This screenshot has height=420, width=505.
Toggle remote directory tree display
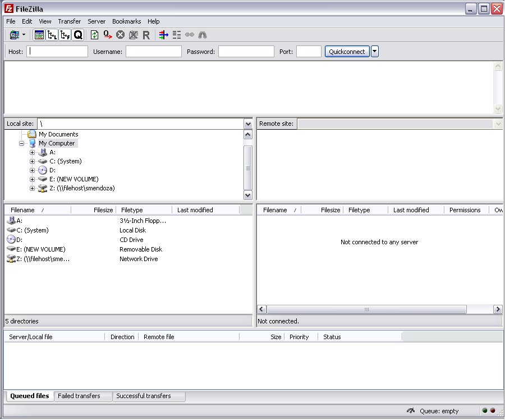pos(65,35)
